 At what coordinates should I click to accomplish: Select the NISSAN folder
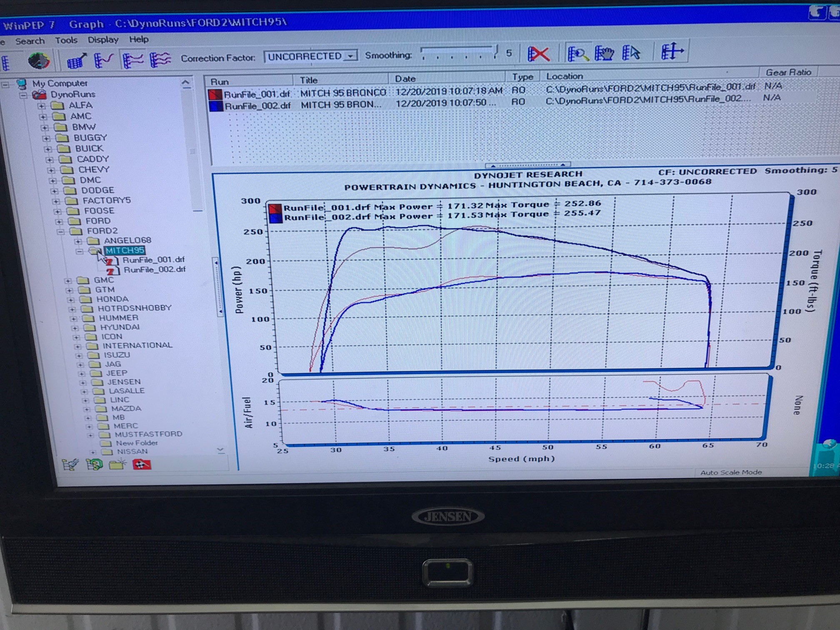132,452
